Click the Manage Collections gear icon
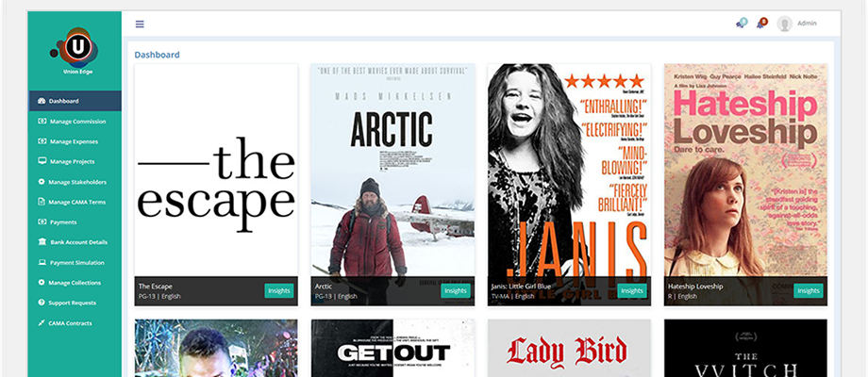The width and height of the screenshot is (868, 377). [x=41, y=283]
